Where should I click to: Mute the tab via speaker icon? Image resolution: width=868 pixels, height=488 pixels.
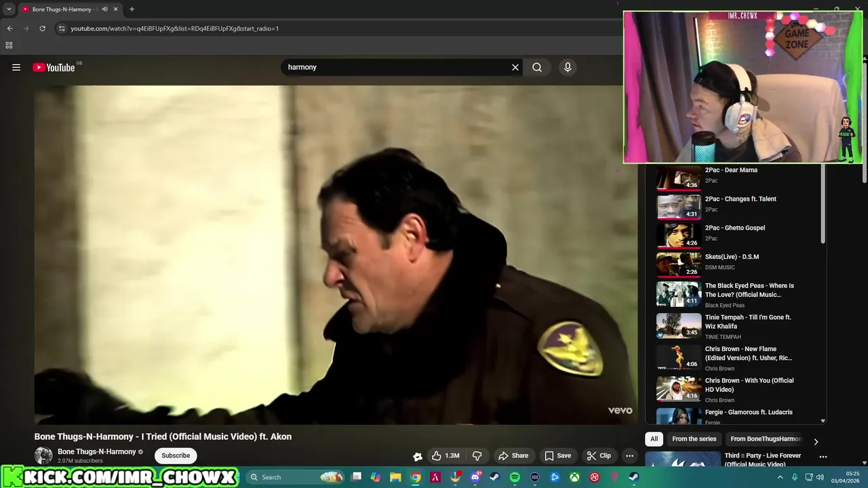104,9
